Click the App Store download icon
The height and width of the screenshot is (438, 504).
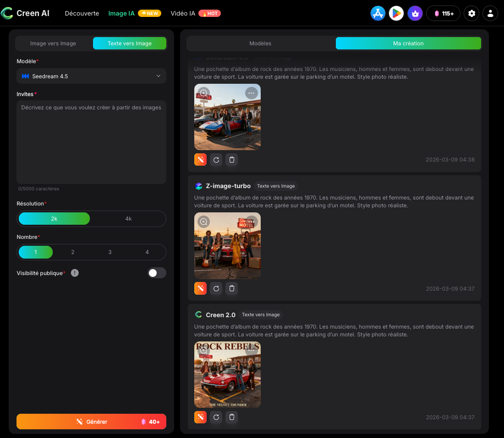pos(378,13)
